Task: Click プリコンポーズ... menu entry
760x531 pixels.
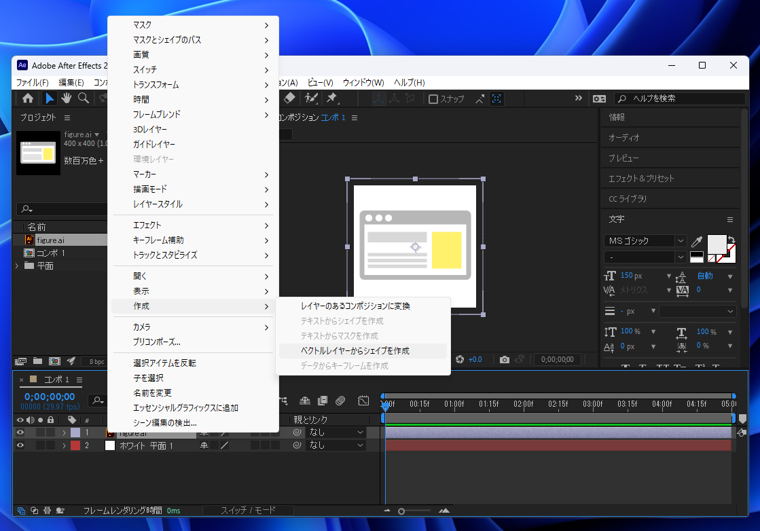Action: [x=192, y=342]
